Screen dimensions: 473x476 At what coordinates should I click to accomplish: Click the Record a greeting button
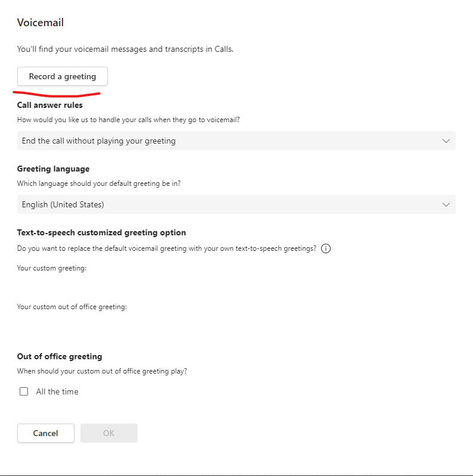[x=63, y=76]
